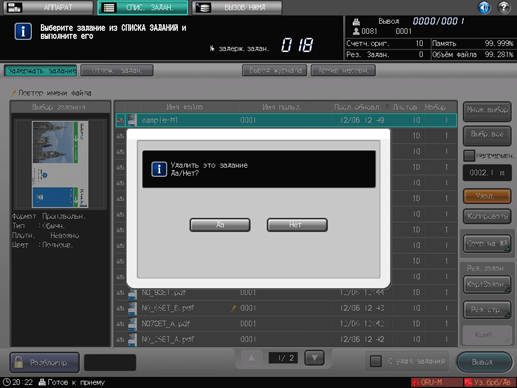This screenshot has width=517, height=388.
Task: Select the sample-M1 job row
Action: coord(286,120)
